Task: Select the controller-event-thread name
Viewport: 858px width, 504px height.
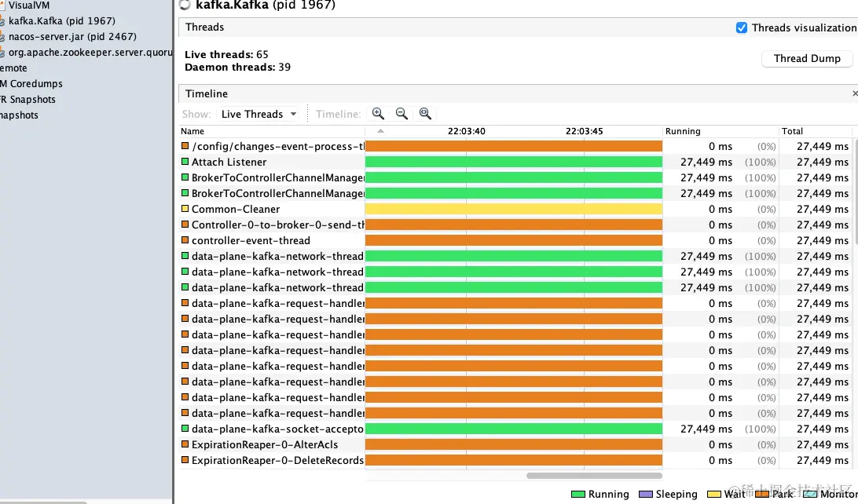Action: (x=251, y=240)
